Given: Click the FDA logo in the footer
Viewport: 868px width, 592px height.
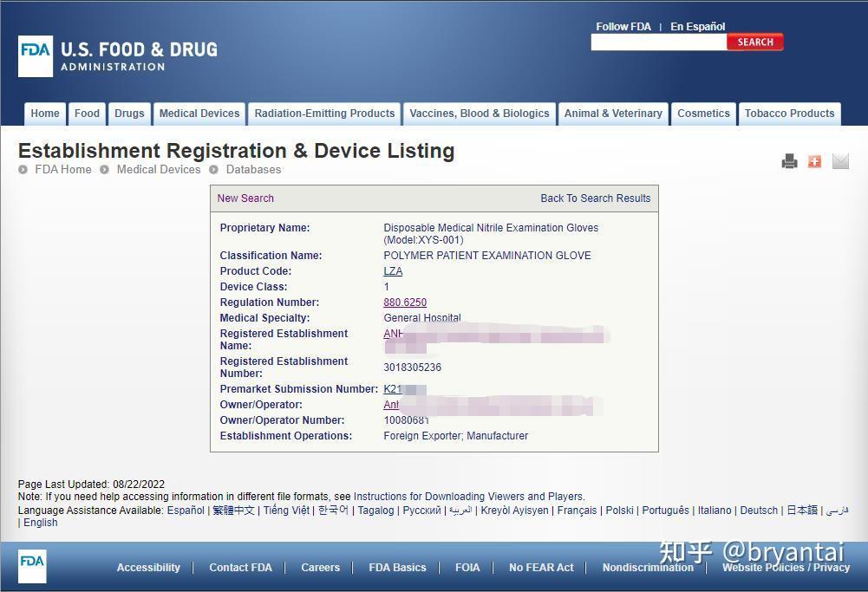Looking at the screenshot, I should pos(32,566).
